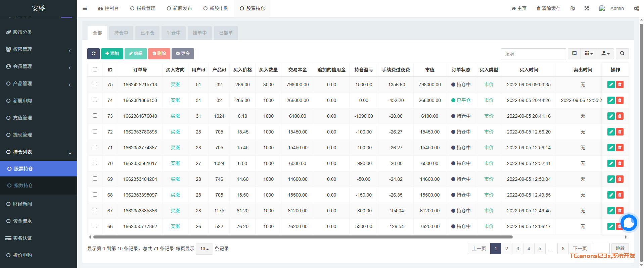Click the red 删除 delete button
This screenshot has height=268, width=644.
pos(159,54)
